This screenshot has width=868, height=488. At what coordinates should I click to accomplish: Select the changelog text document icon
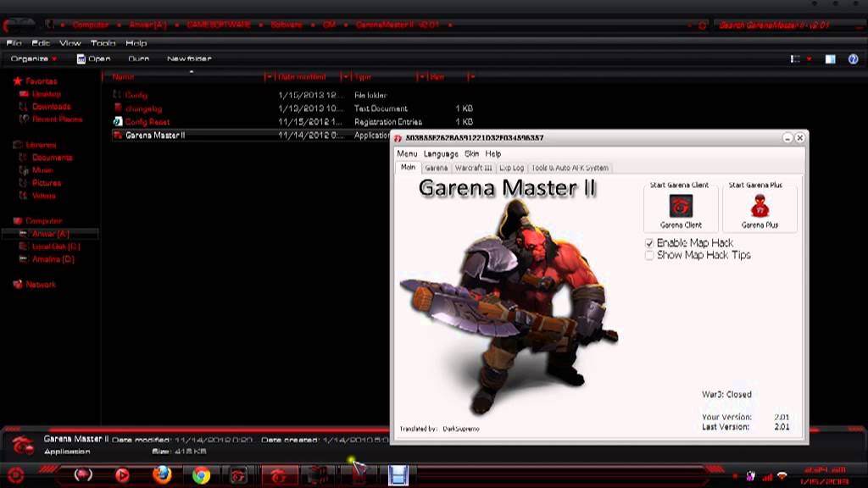(x=117, y=108)
